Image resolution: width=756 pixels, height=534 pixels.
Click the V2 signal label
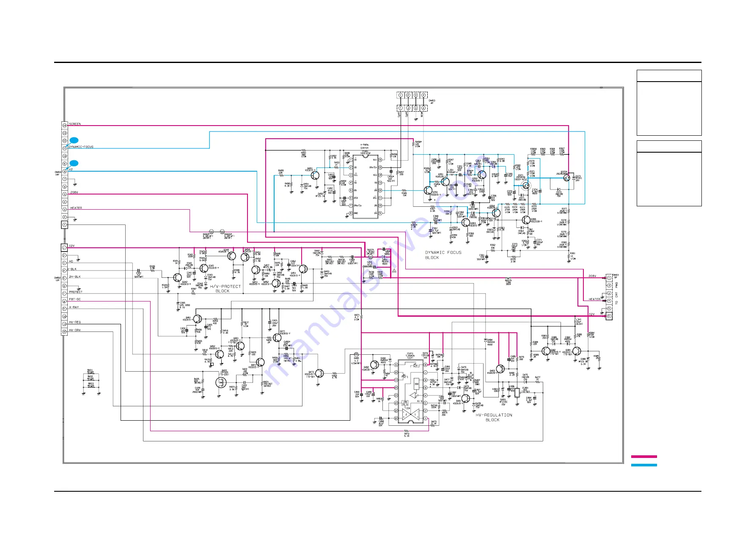click(71, 170)
